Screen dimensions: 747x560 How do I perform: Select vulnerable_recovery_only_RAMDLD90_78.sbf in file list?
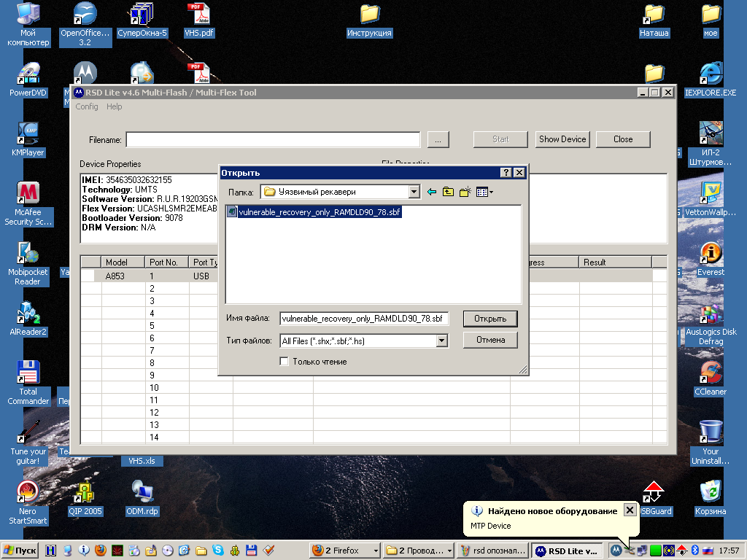(x=314, y=212)
